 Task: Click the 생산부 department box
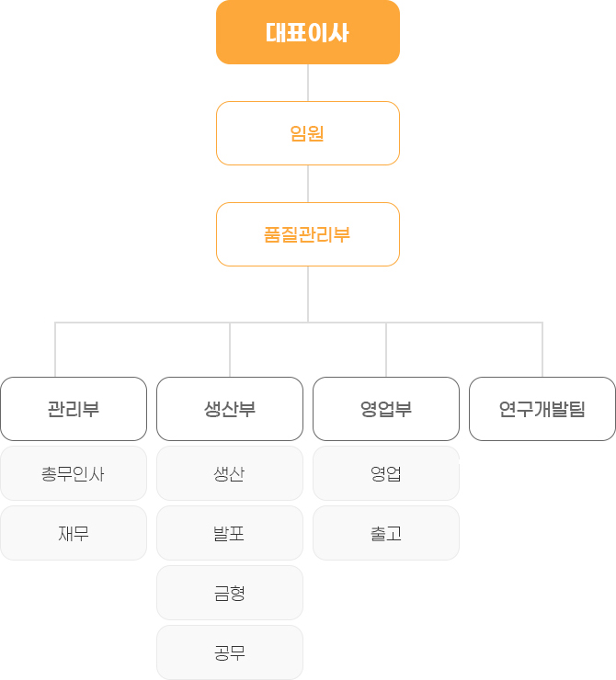(230, 409)
